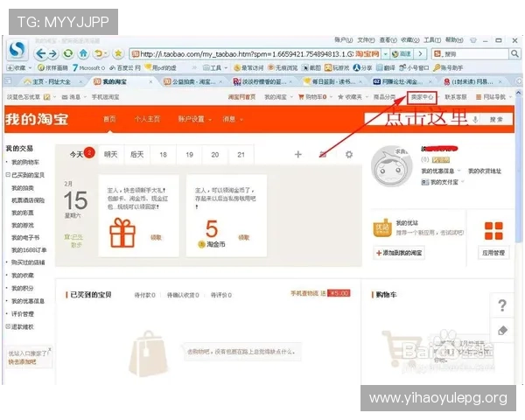525x420 pixels.
Task: Click the user avatar picture
Action: (392, 165)
